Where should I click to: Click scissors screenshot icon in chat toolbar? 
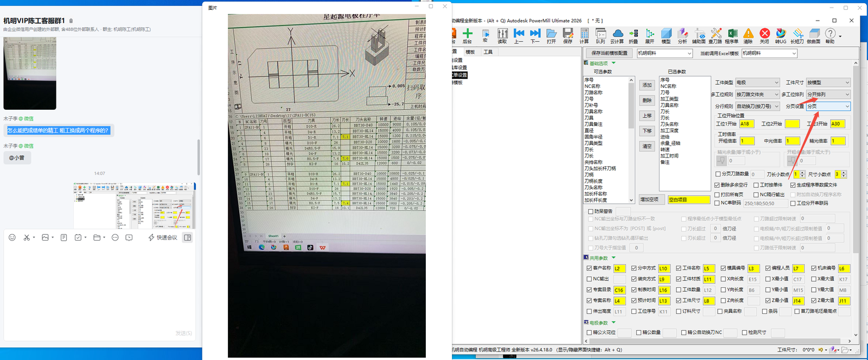pos(27,237)
